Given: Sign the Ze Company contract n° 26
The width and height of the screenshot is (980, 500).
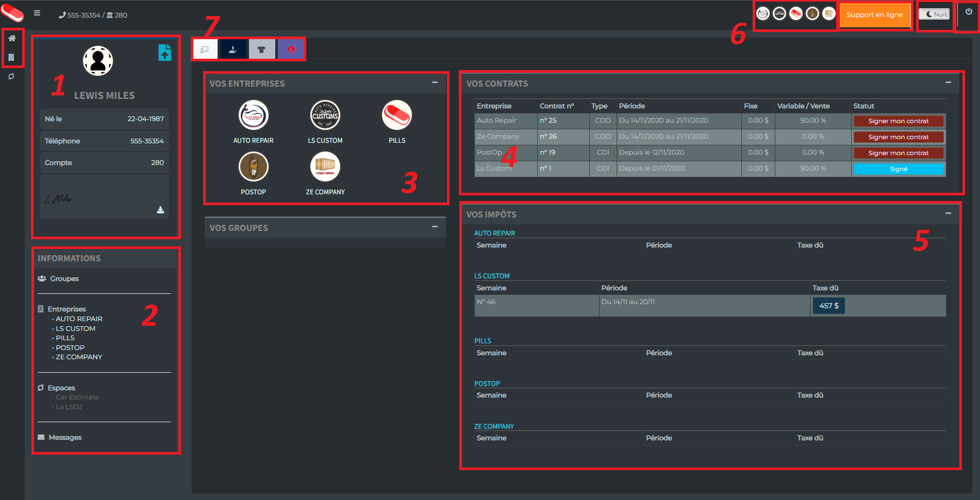Looking at the screenshot, I should point(899,137).
